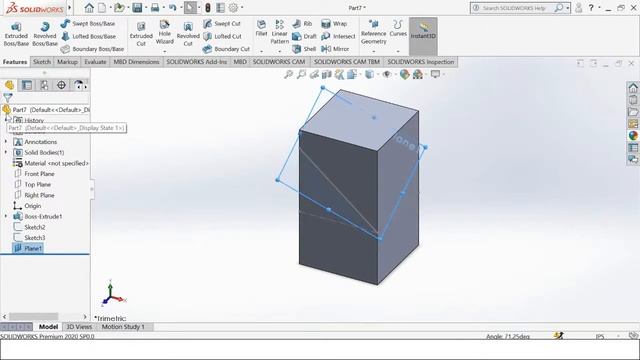Open the dropdown arrow under Linear Pattern
The height and width of the screenshot is (360, 640).
[x=280, y=51]
